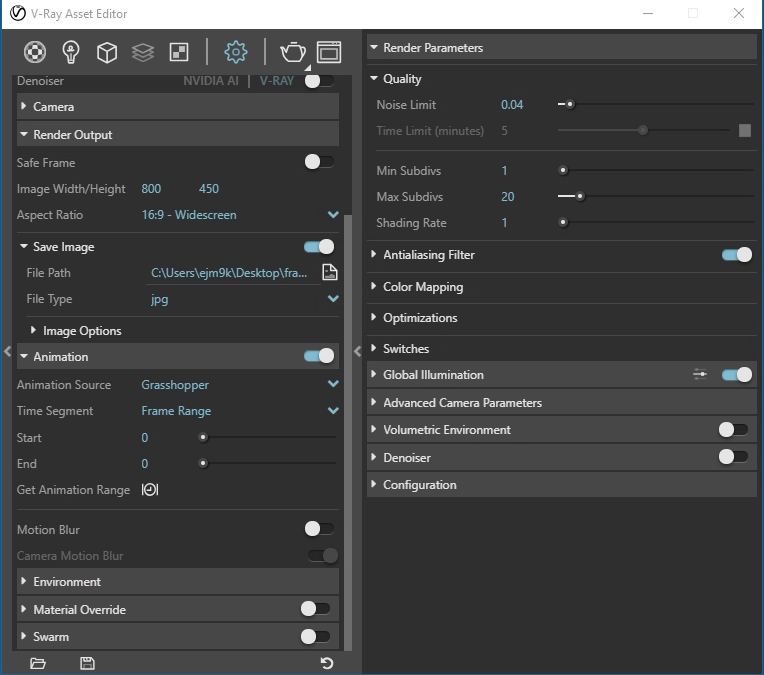The height and width of the screenshot is (675, 764).
Task: Disable the Antialiasing Filter switch
Action: (x=737, y=254)
